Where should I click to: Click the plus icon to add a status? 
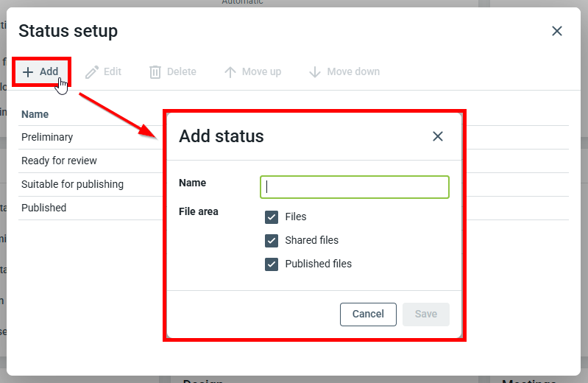[x=28, y=72]
